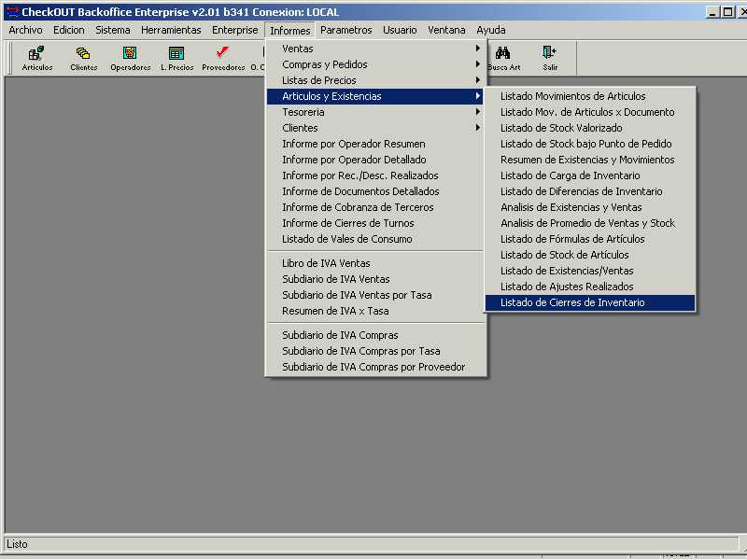Open the Ayuda menu
This screenshot has height=560, width=747.
click(x=491, y=30)
